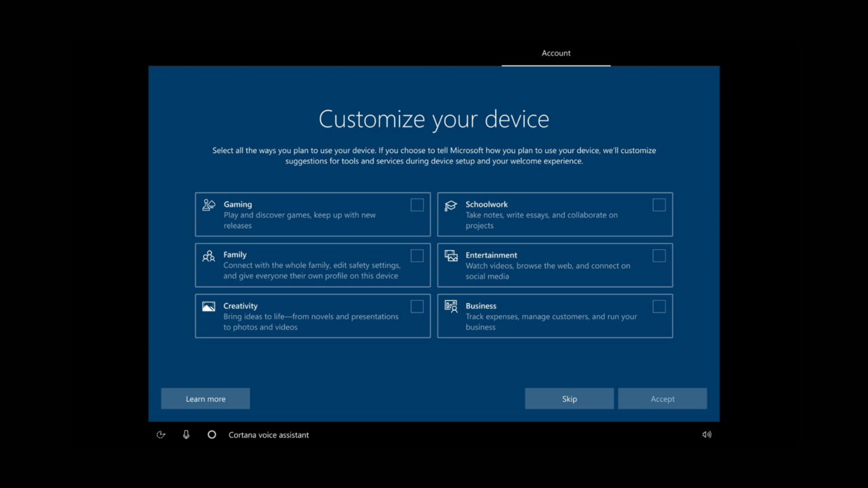Switch to the Account tab
This screenshot has height=488, width=868.
coord(556,54)
